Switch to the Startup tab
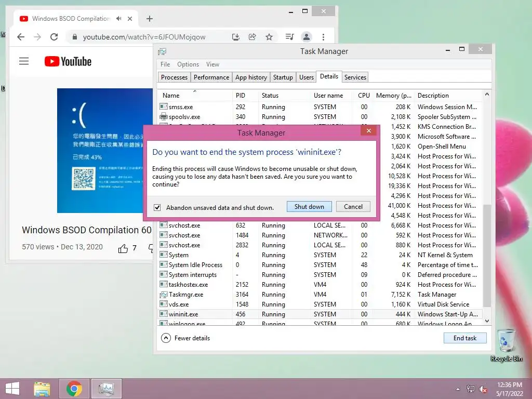Screen dimensions: 532x399 (283, 77)
